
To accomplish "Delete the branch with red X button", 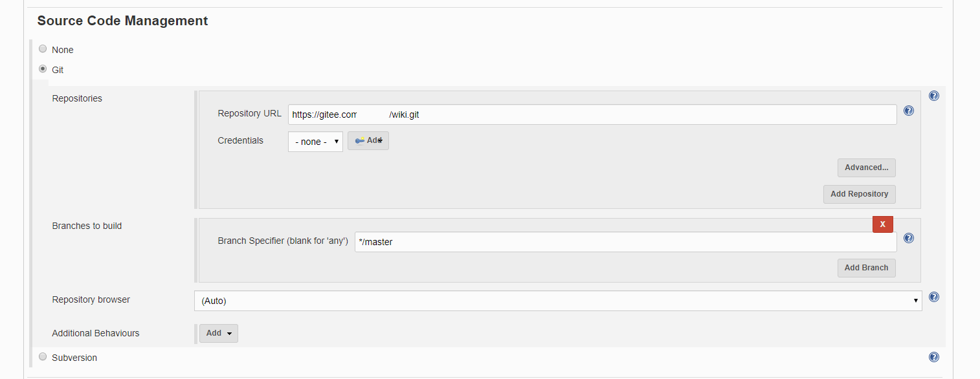I will tap(883, 224).
